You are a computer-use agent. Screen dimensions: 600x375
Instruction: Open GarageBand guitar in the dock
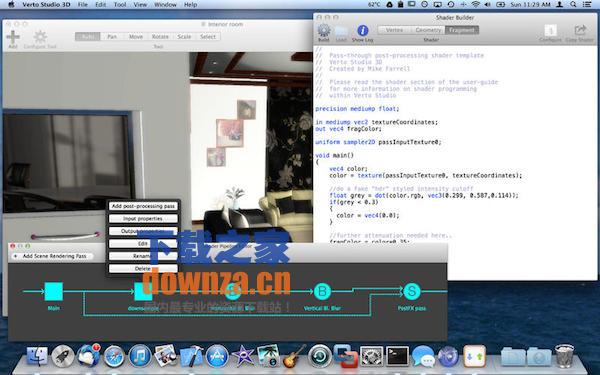pos(294,356)
